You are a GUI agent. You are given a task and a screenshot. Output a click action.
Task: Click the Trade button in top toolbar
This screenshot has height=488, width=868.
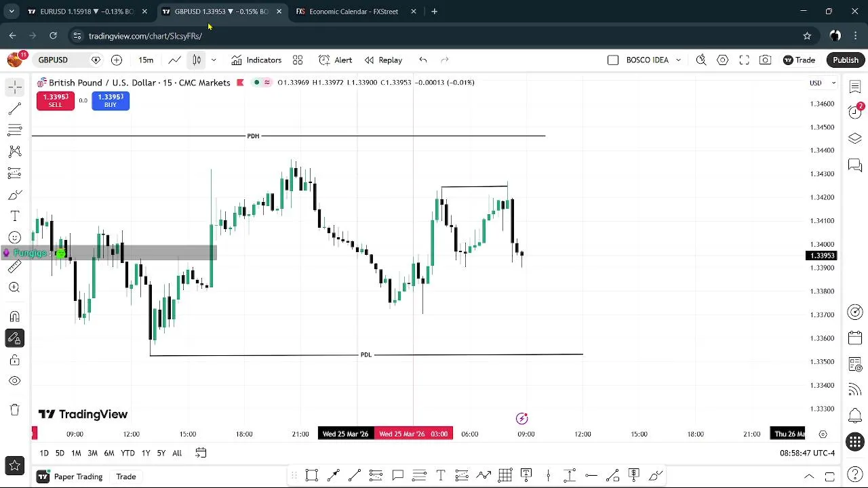799,60
